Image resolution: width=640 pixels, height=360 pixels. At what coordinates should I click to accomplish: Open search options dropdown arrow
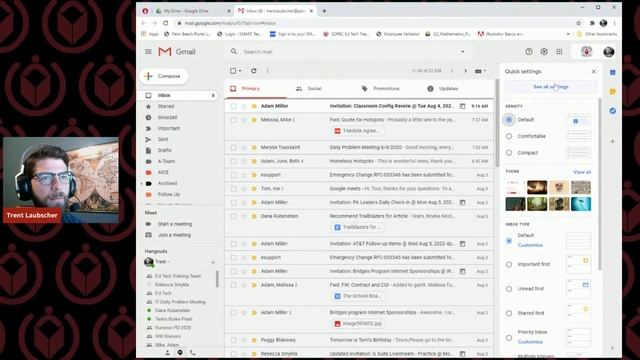coord(462,52)
